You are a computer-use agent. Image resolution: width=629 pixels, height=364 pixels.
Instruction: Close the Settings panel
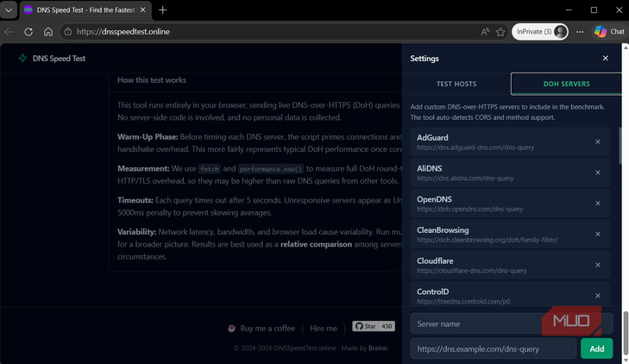pos(606,59)
